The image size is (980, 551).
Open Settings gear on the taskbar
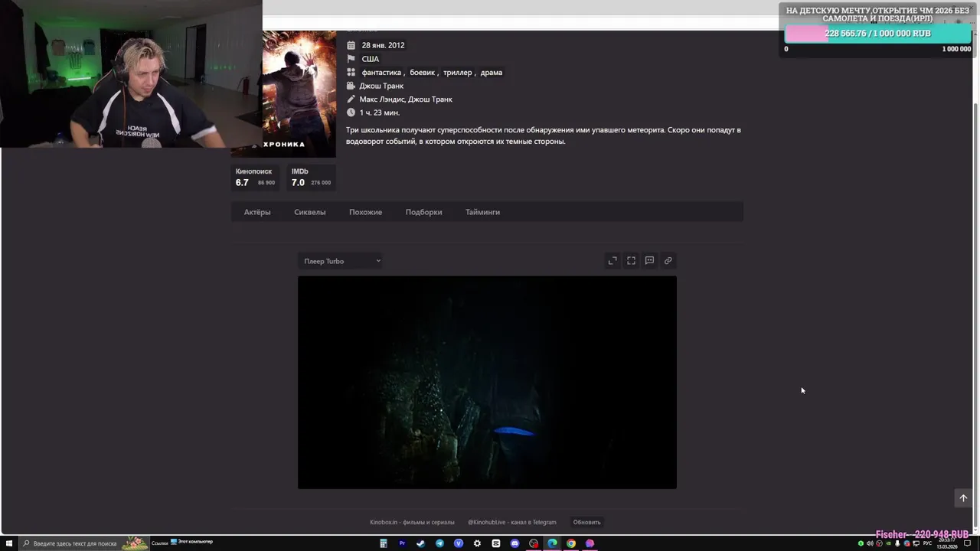pos(477,543)
